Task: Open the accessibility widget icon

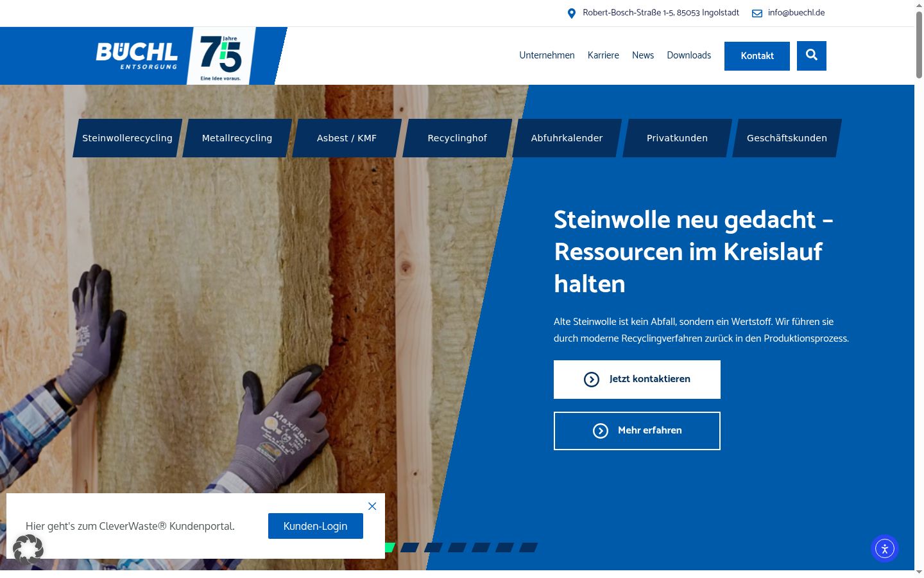Action: coord(885,548)
